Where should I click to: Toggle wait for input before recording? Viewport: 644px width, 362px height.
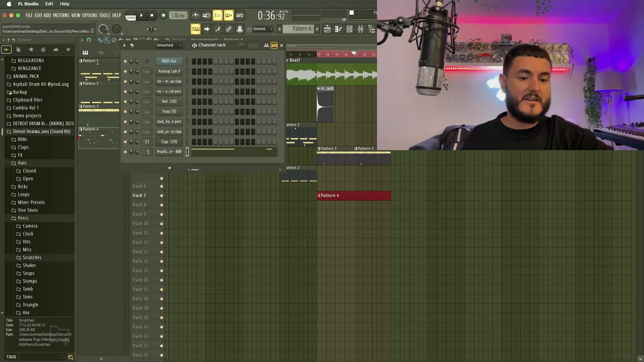pyautogui.click(x=206, y=16)
